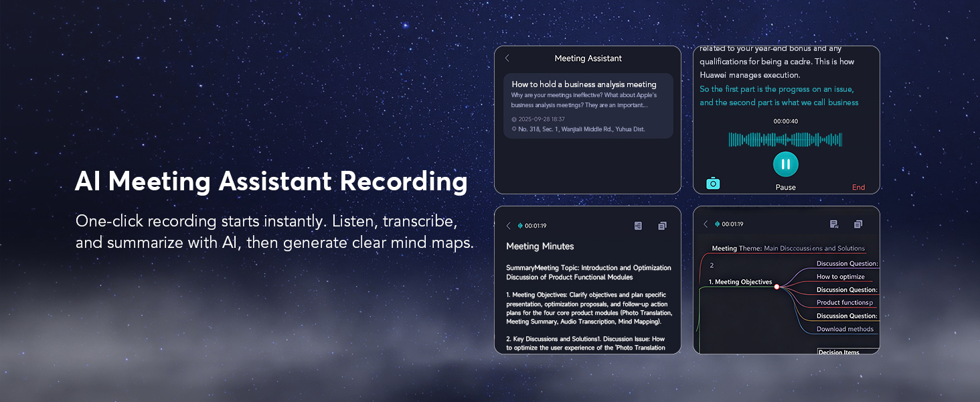Select the date text 2025-09-28 18:37
Image resolution: width=980 pixels, height=402 pixels.
[x=542, y=119]
